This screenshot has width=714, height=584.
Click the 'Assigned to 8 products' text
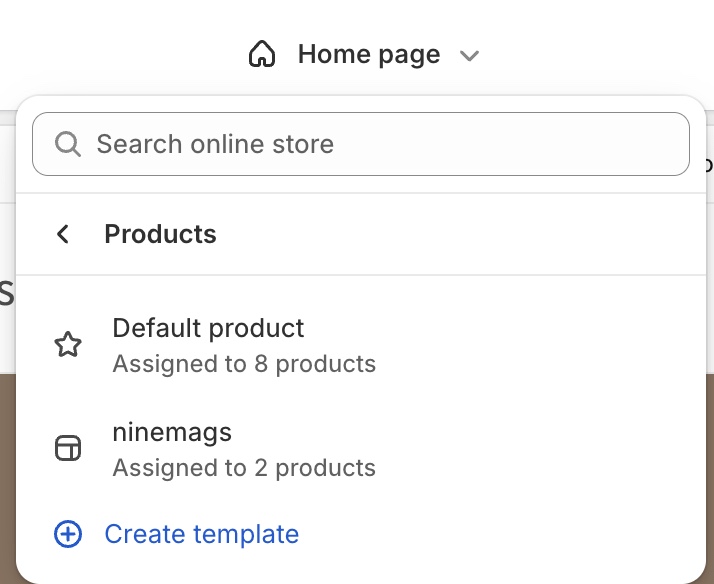(244, 363)
